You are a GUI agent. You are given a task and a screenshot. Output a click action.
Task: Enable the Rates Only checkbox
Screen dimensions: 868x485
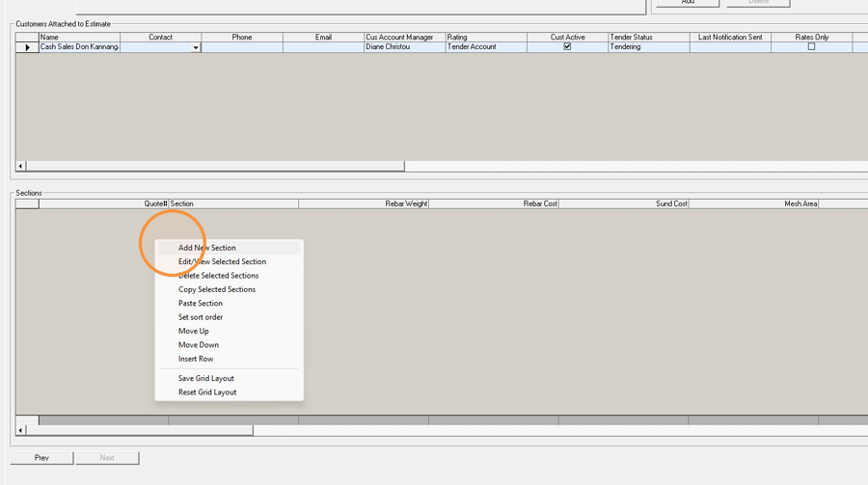[x=811, y=47]
